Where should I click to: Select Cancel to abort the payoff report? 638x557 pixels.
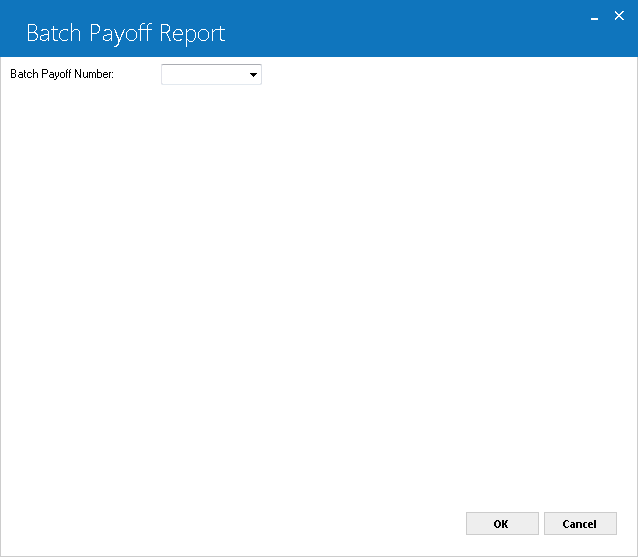(x=580, y=524)
